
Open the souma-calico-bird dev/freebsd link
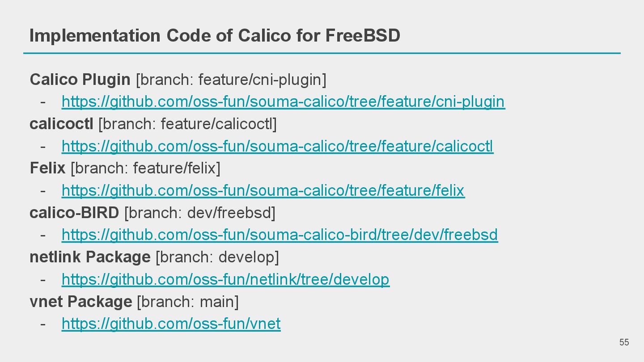point(280,235)
